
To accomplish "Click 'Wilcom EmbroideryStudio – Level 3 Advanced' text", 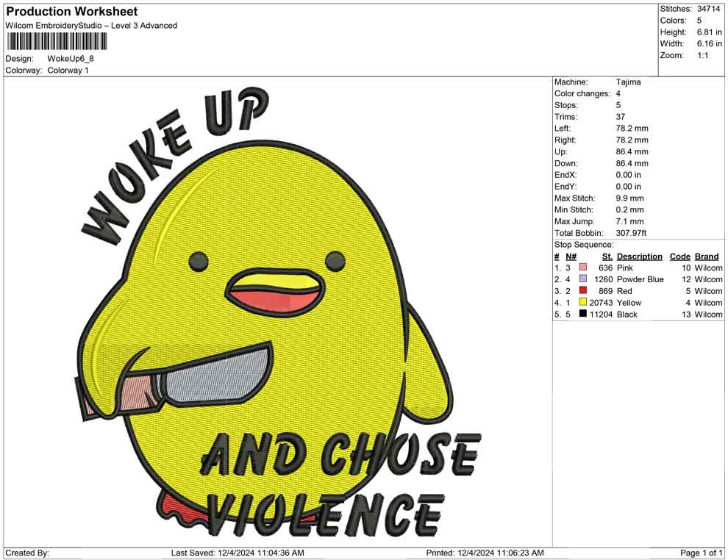I will 91,26.
